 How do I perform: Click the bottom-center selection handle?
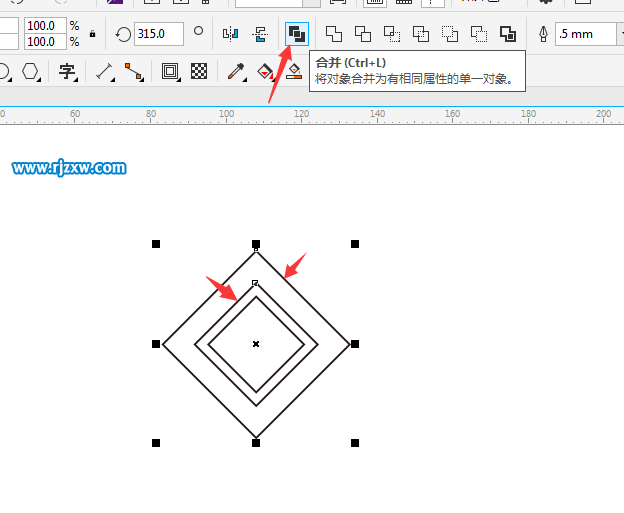(256, 443)
